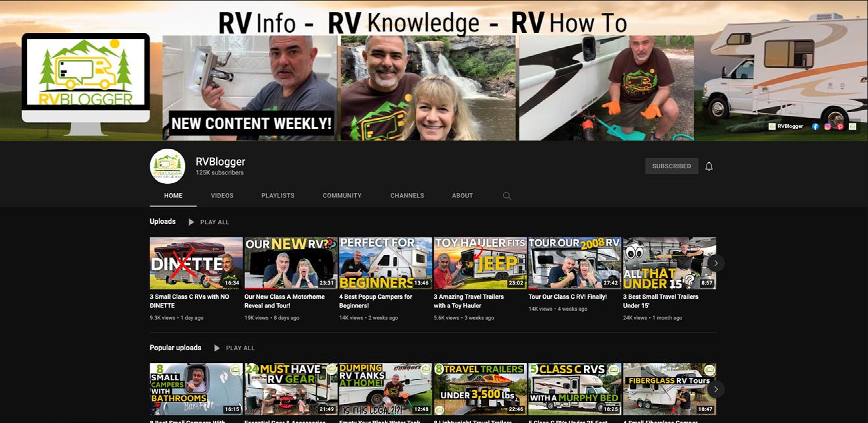This screenshot has width=868, height=423.
Task: Open '24 Must Have RV Gear' thumbnail
Action: click(x=291, y=389)
